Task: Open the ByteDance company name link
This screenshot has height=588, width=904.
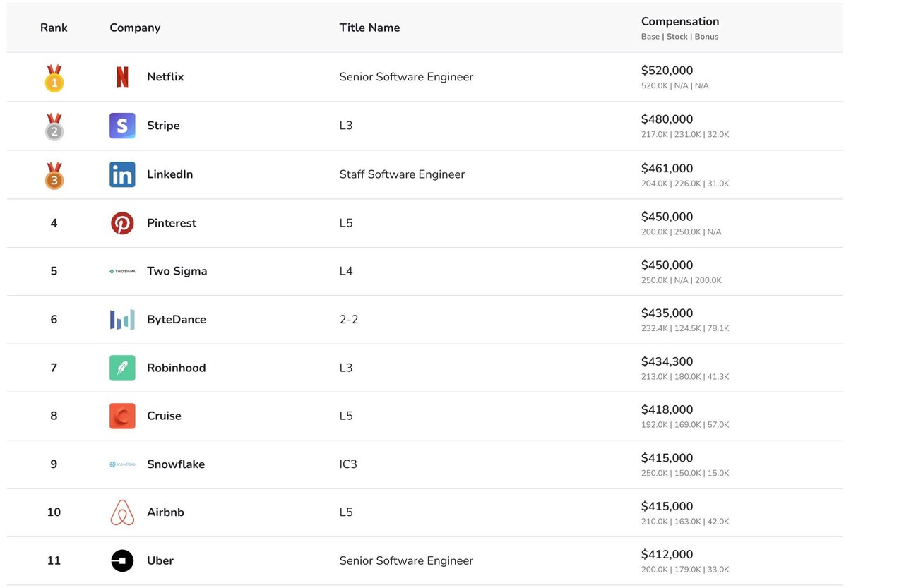Action: 177,320
